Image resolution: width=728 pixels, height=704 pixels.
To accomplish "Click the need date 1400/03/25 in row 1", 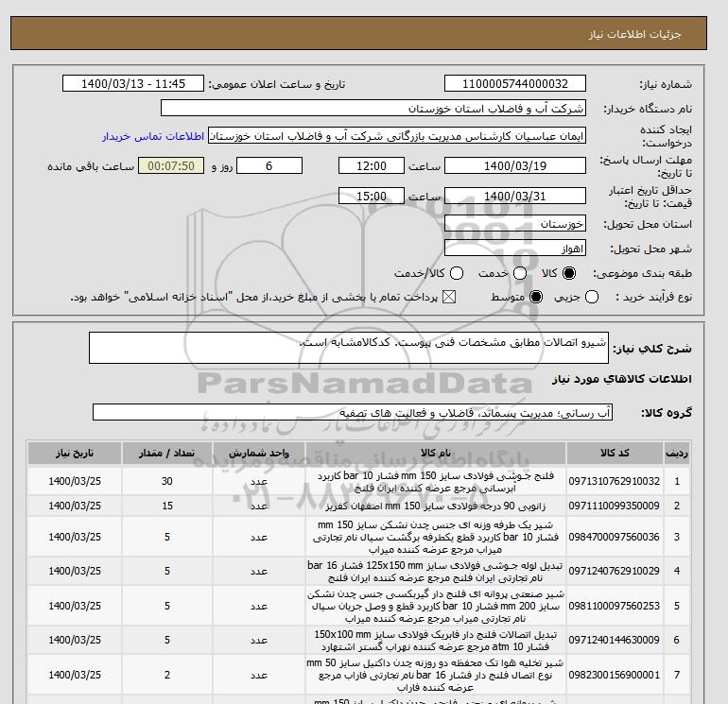I will click(x=75, y=481).
